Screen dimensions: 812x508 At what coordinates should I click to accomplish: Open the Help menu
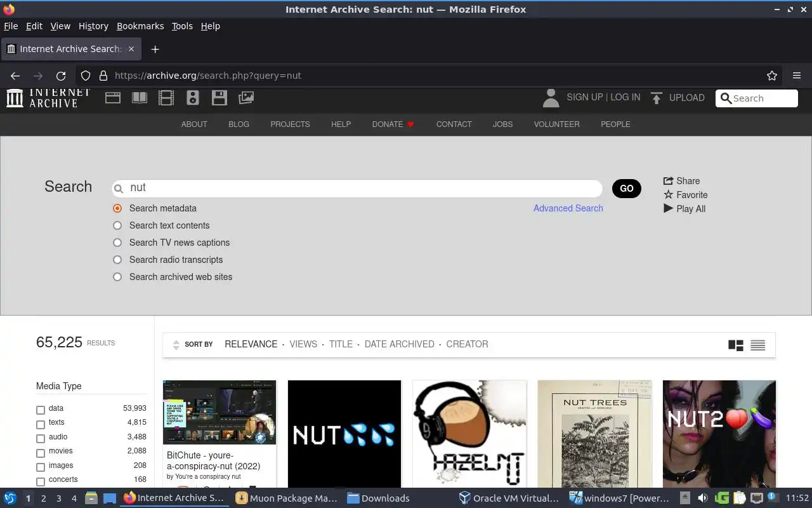(210, 26)
